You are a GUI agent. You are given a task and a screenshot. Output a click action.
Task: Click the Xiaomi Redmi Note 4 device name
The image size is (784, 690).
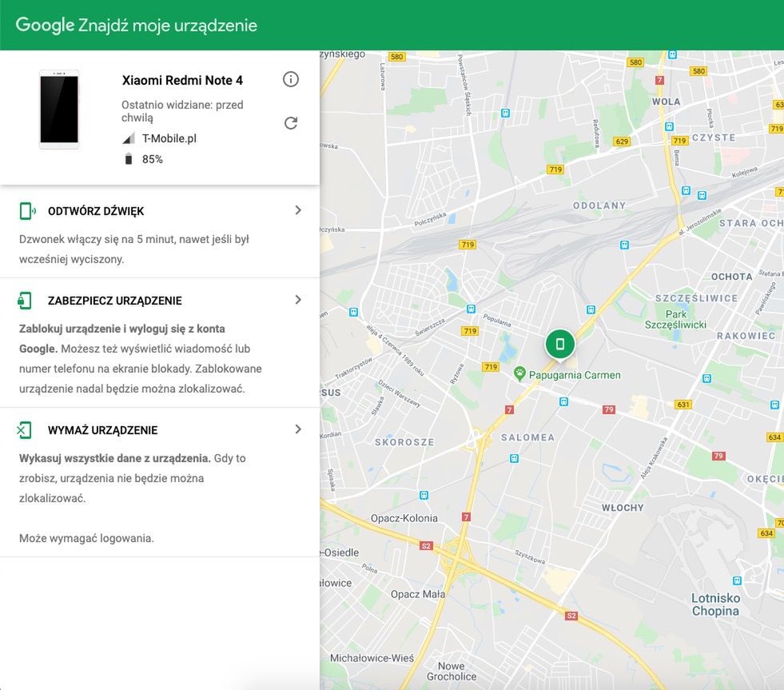(x=182, y=81)
